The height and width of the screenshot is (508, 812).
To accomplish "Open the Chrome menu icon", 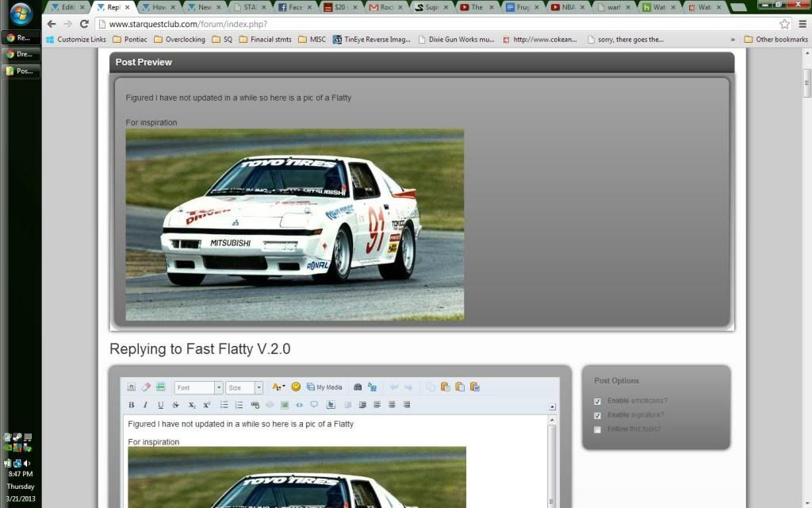I will (802, 24).
